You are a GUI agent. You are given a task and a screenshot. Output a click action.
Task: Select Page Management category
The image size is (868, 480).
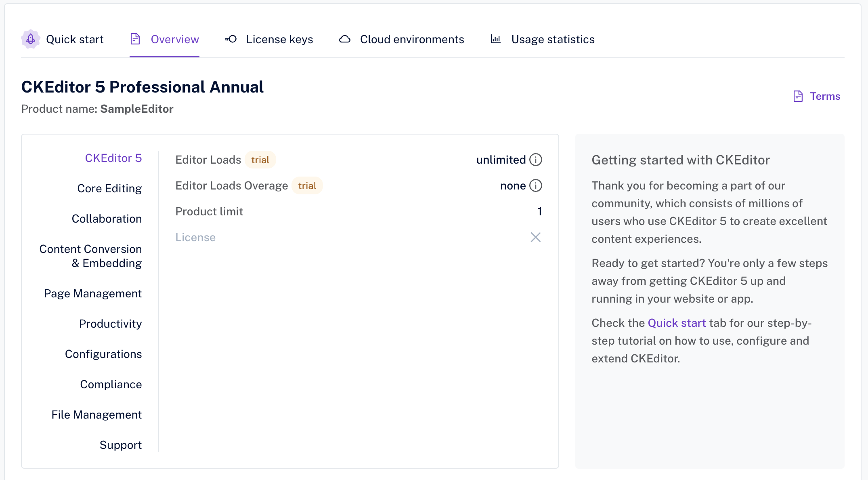(93, 293)
